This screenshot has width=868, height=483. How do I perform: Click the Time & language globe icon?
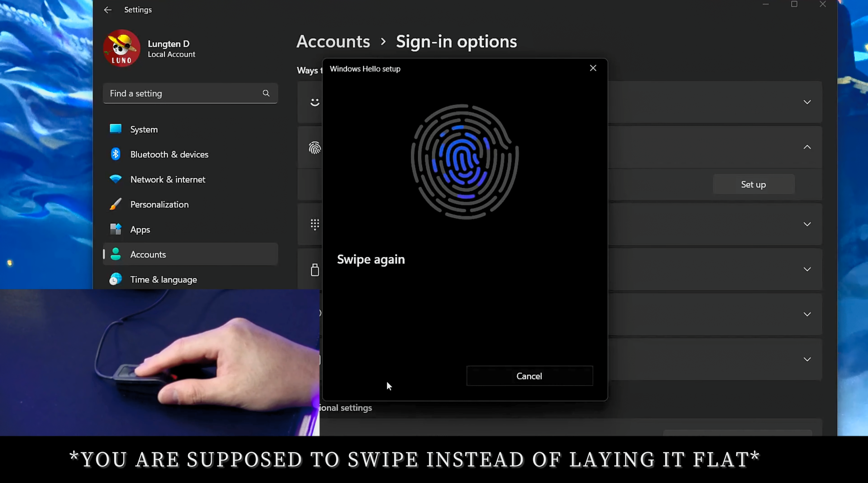pos(116,279)
